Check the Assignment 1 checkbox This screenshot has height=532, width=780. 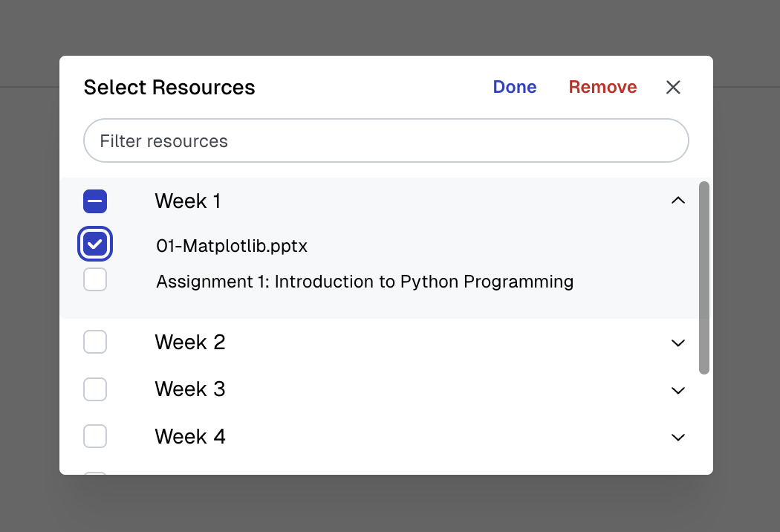(x=95, y=280)
